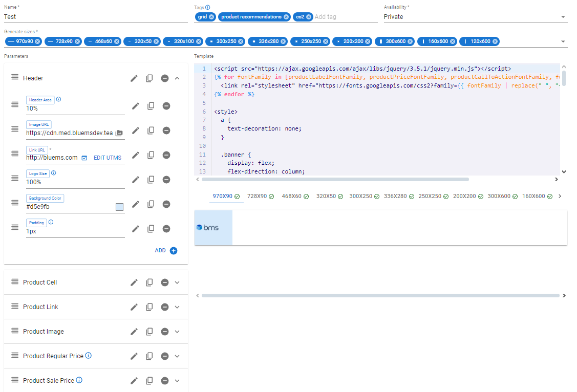
Task: Click the edit pencil icon for Header
Action: (134, 78)
